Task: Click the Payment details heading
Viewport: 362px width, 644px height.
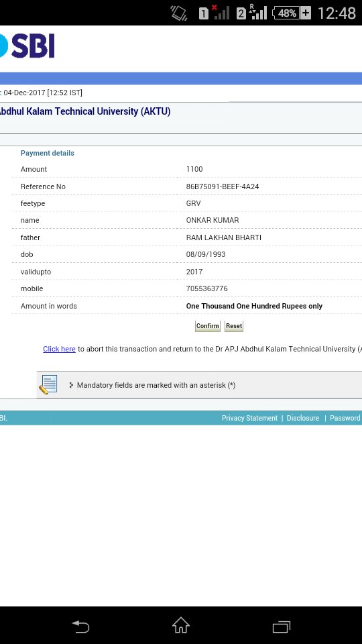Action: 47,153
